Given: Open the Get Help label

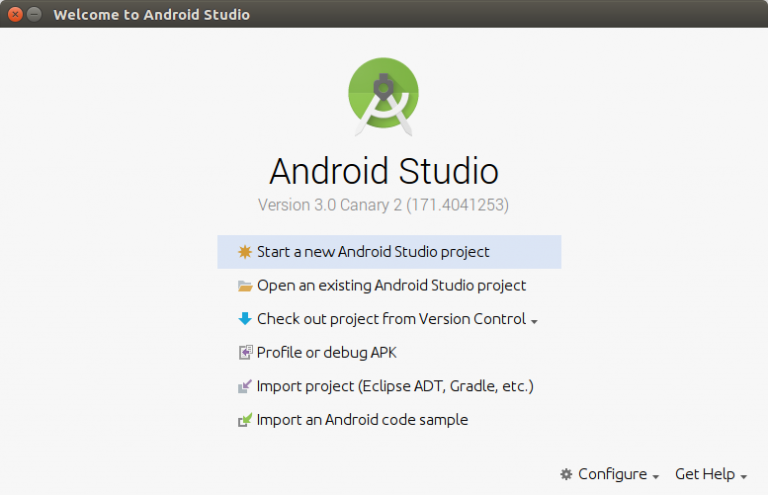Looking at the screenshot, I should pos(704,474).
